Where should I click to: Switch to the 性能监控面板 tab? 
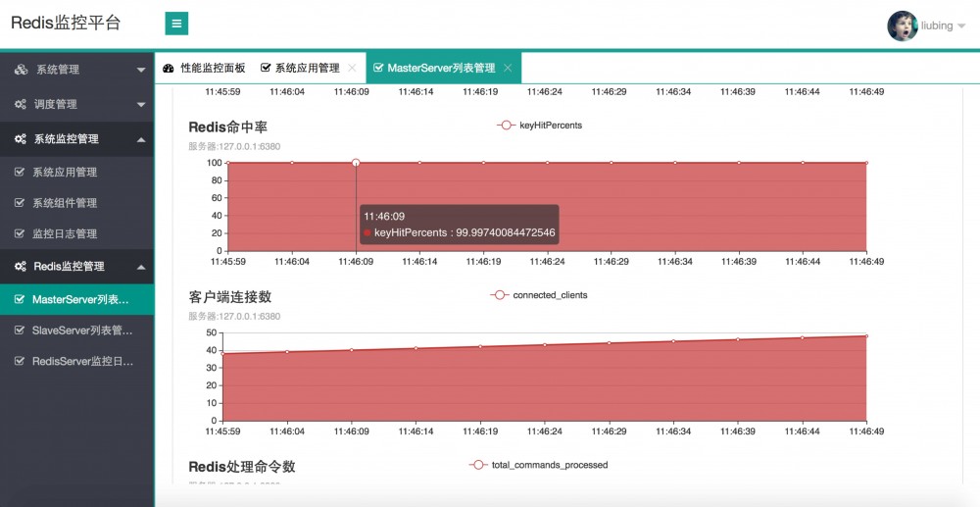click(204, 68)
